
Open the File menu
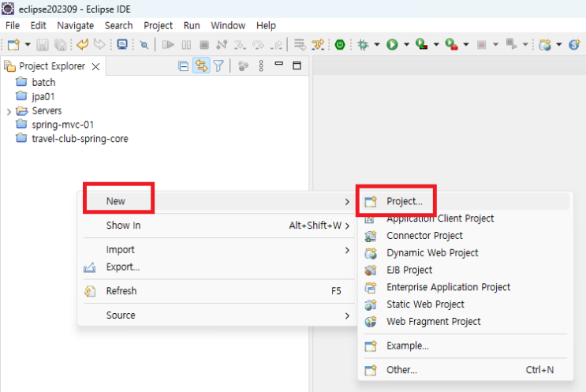point(13,25)
